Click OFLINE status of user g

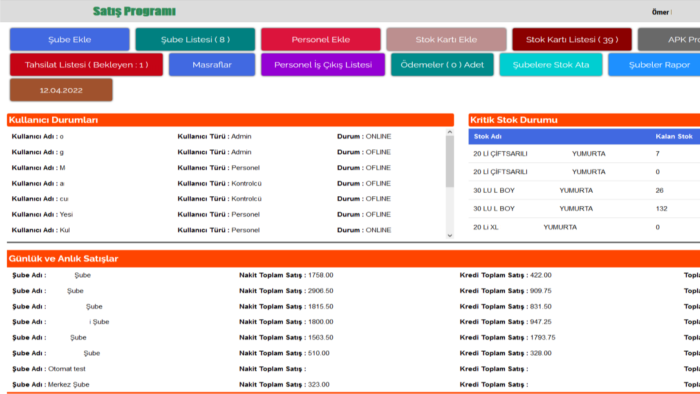click(x=378, y=152)
